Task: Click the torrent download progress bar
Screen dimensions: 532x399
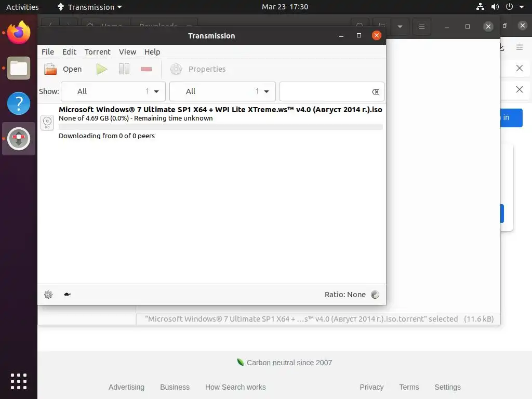Action: [x=220, y=127]
